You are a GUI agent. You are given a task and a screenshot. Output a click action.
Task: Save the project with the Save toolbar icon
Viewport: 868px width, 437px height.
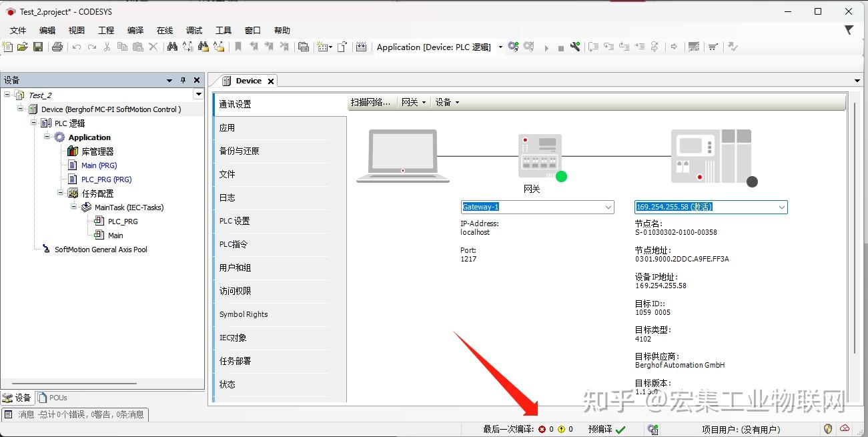[x=38, y=47]
